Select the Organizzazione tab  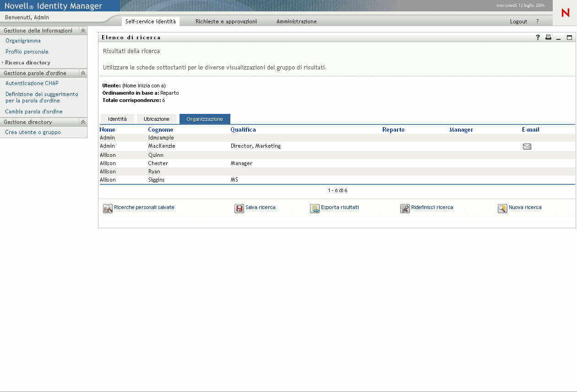[x=205, y=119]
